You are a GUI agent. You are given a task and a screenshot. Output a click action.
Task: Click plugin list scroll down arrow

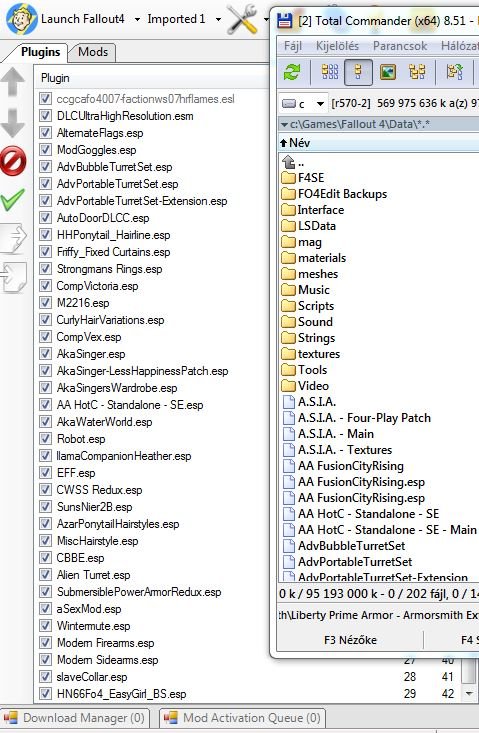click(469, 694)
